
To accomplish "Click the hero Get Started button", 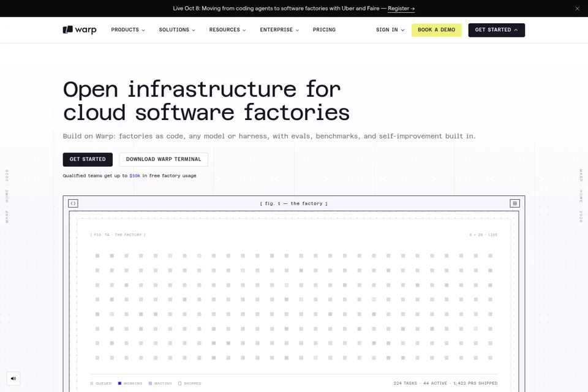I will click(88, 159).
